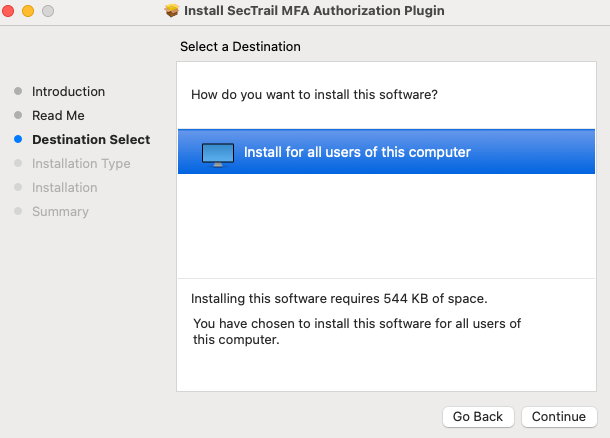Viewport: 610px width, 438px height.
Task: Click the installer package icon in title bar
Action: pos(172,11)
